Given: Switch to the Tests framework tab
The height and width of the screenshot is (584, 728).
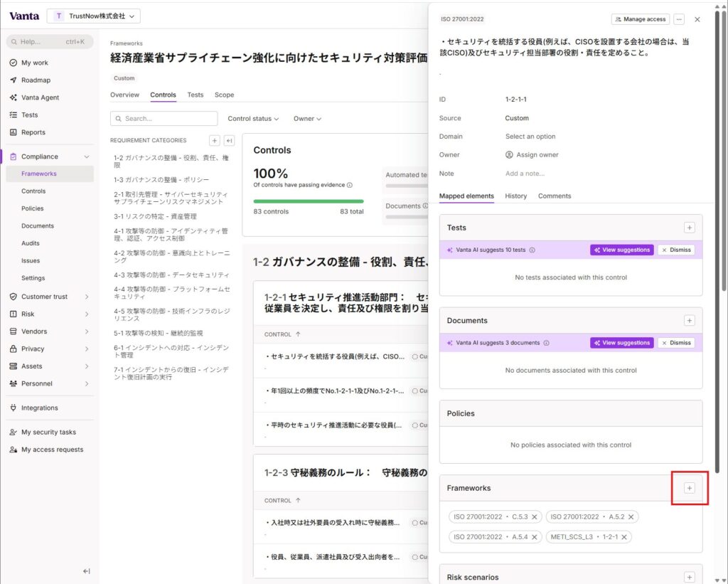Looking at the screenshot, I should (x=195, y=95).
